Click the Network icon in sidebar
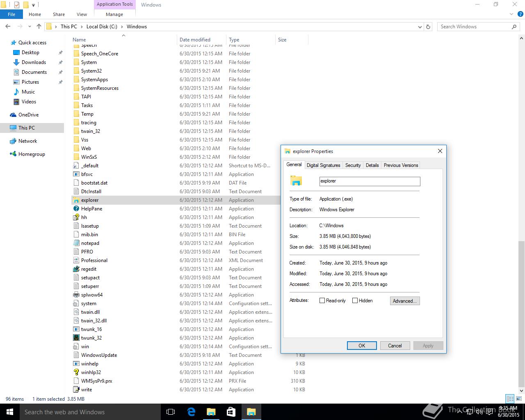Viewport: 525px width, 420px height. click(x=13, y=141)
